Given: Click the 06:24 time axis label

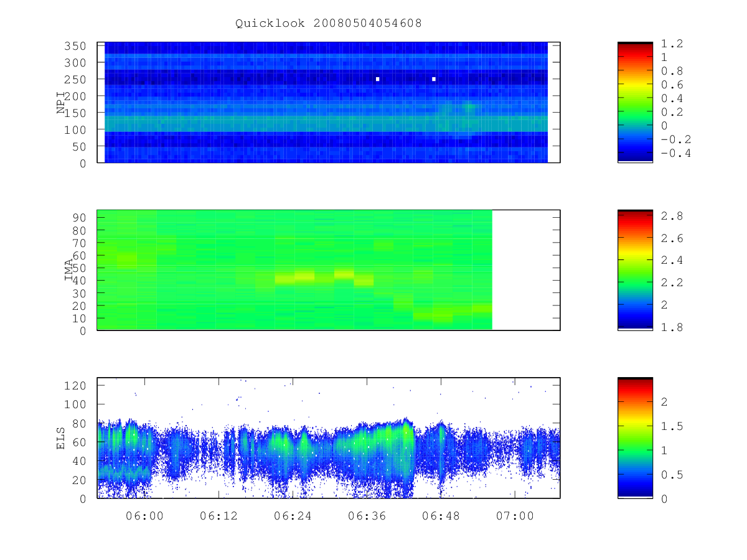Looking at the screenshot, I should (293, 516).
